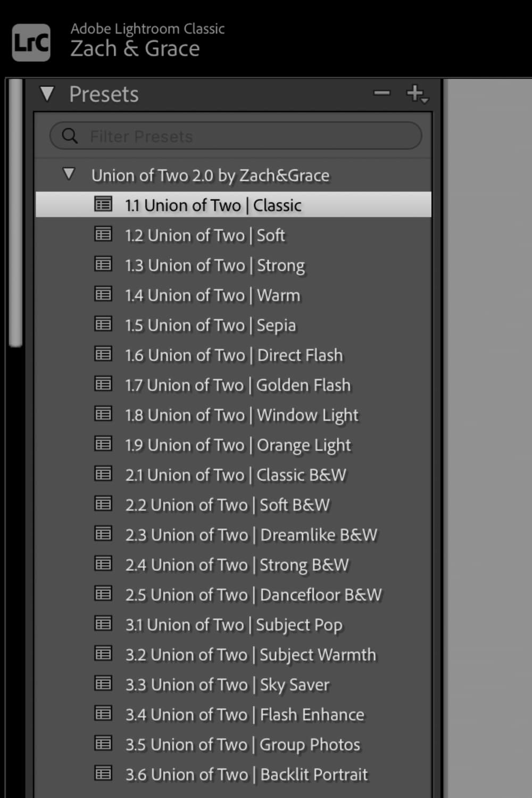Click preset icon beside 1.2 Soft
The height and width of the screenshot is (798, 532).
103,234
